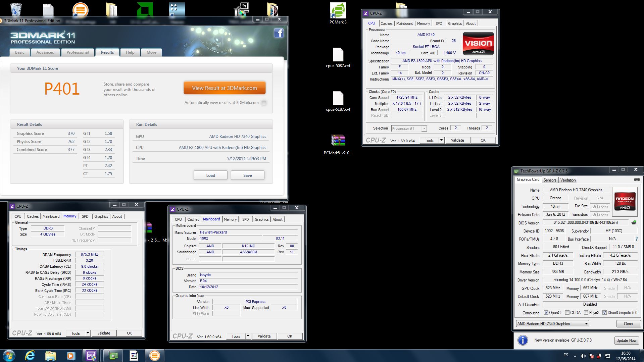Open Tools dropdown arrow in CPU-Z Memory window

click(88, 333)
